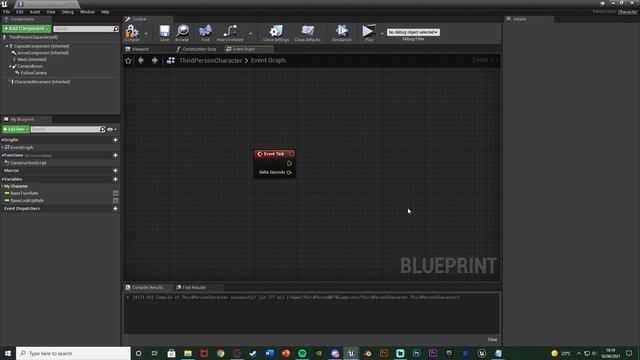Viewport: 640px width, 360px height.
Task: Open Class Defaults
Action: (x=308, y=32)
